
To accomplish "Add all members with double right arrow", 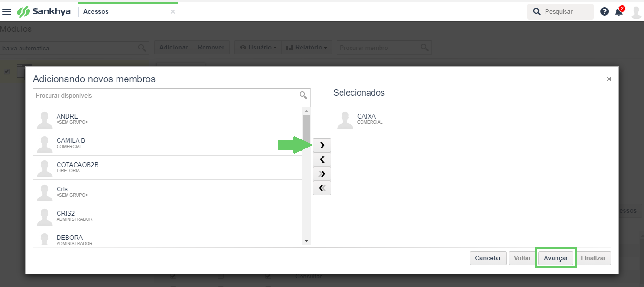I will (x=322, y=174).
